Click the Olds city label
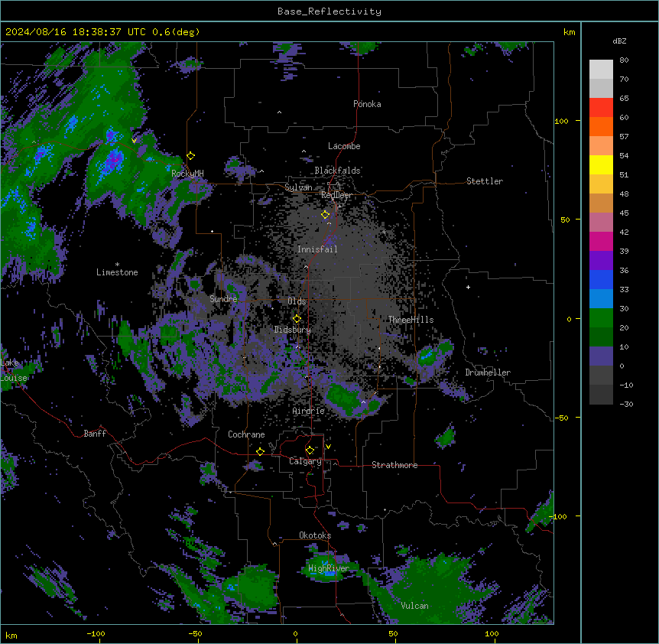Image resolution: width=659 pixels, height=644 pixels. pos(297,301)
